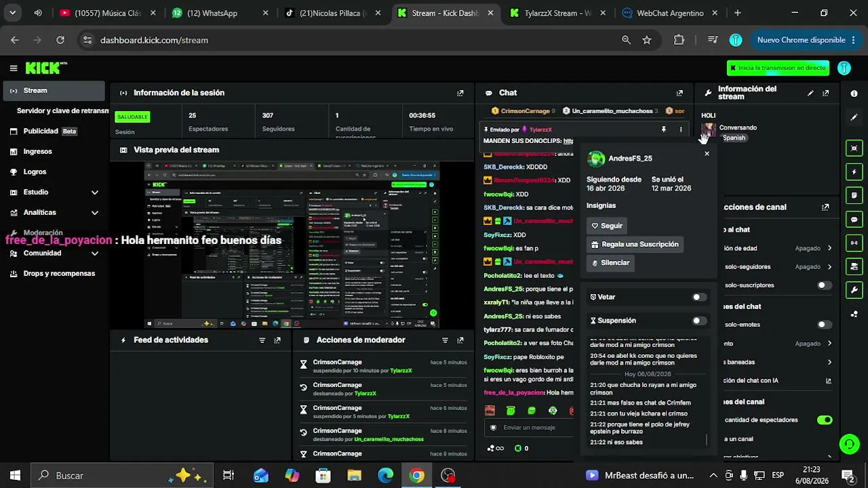Click the lightning bolt icon in right sidebar
Screen dimensions: 868x488
854,172
